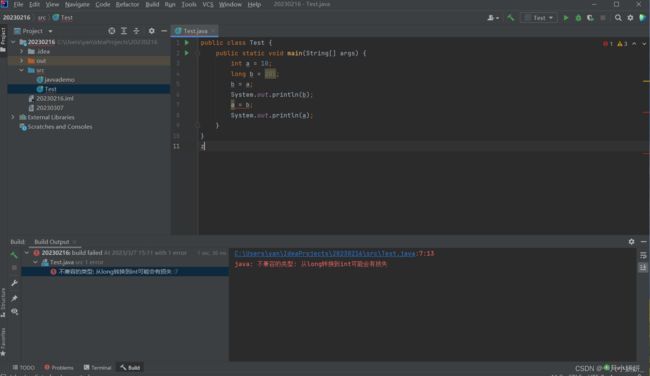The image size is (650, 376).
Task: Expand the .idea folder
Action: tap(22, 51)
